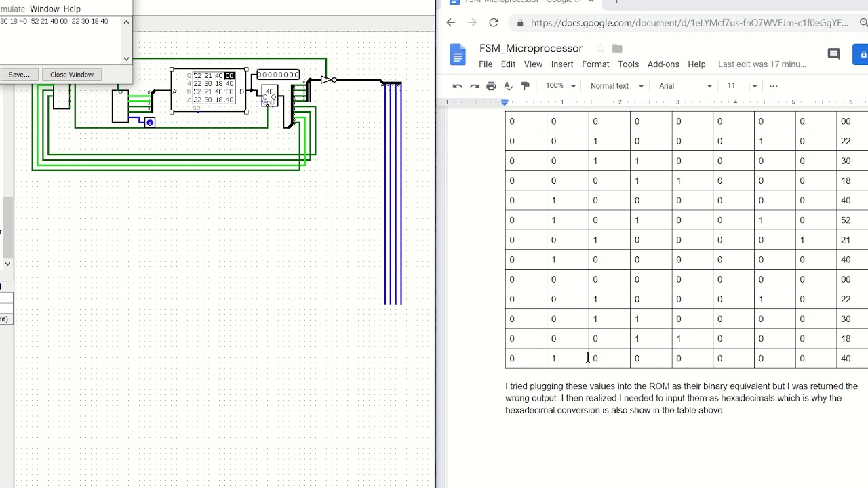
Task: Click the Save button in Logisim dialog
Action: 19,75
